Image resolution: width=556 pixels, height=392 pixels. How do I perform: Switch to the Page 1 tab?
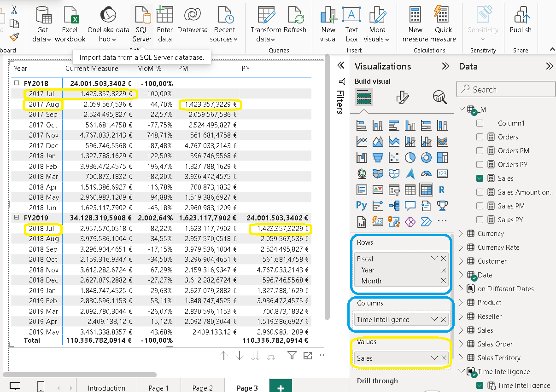point(158,388)
